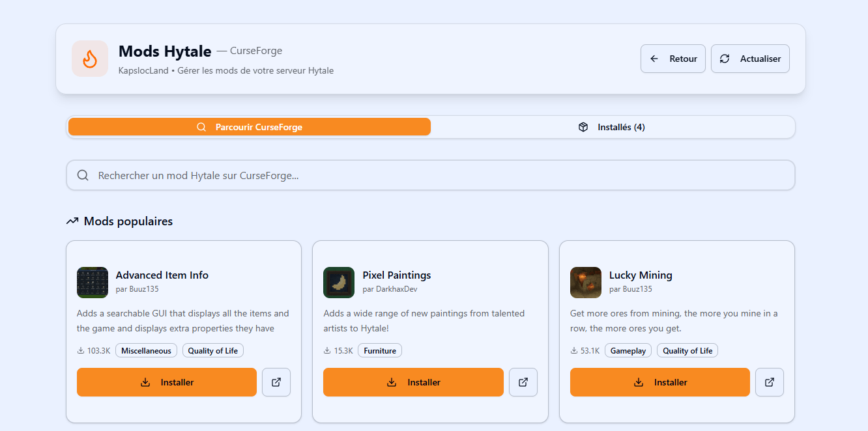Install the Pixel Paintings mod
This screenshot has width=868, height=431.
(x=413, y=382)
